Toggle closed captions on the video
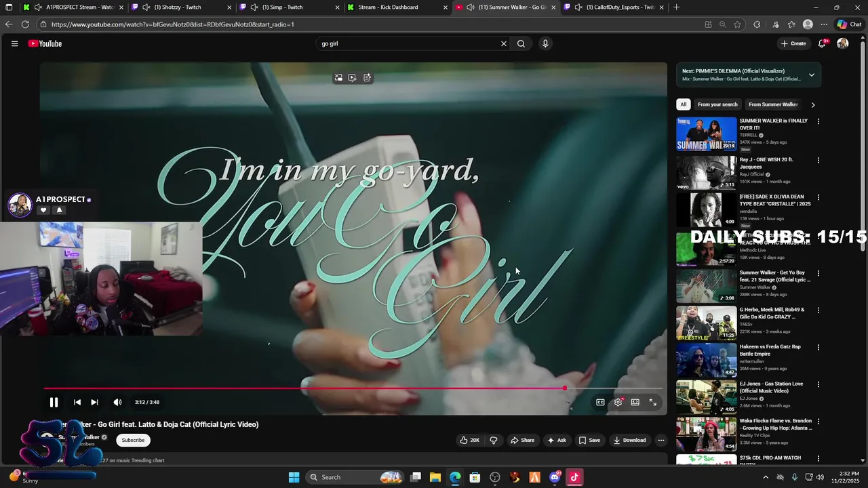Viewport: 868px width, 488px height. click(x=600, y=402)
